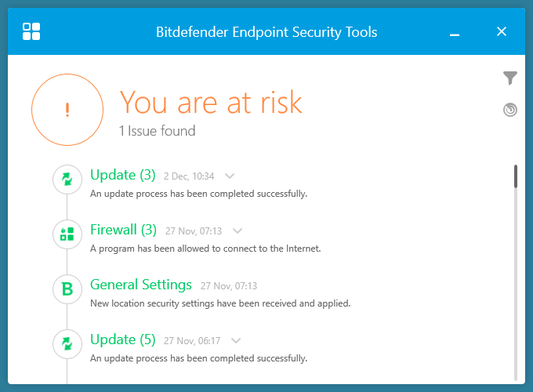Screen dimensions: 533x392
Task: Click the orange exclamation risk status circle
Action: coord(67,111)
